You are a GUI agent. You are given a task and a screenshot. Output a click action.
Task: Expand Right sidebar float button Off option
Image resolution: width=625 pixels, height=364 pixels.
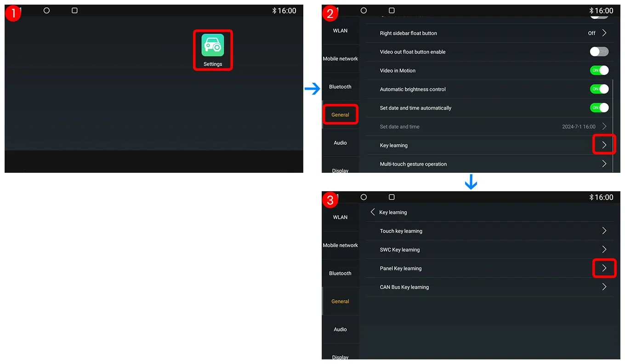click(x=598, y=33)
